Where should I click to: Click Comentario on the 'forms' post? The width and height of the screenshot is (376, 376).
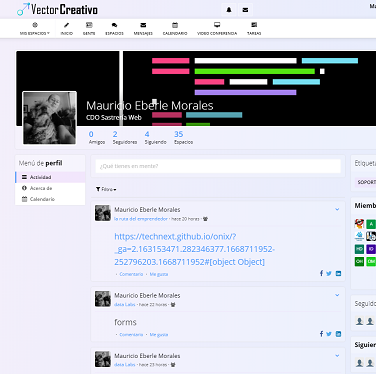click(x=131, y=335)
